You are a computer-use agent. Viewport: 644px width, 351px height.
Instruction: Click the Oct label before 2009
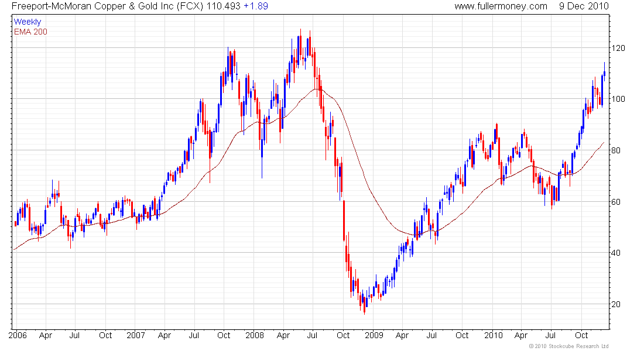(x=343, y=335)
